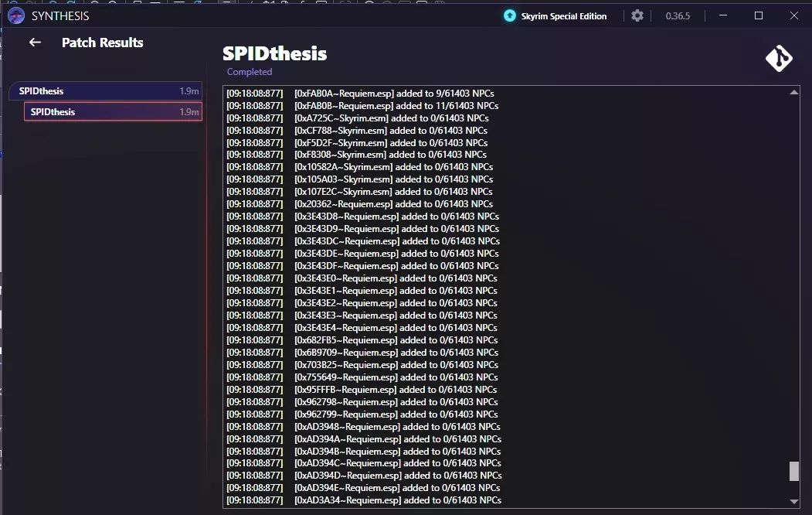Click the Completed status label
The width and height of the screenshot is (812, 515).
click(249, 71)
